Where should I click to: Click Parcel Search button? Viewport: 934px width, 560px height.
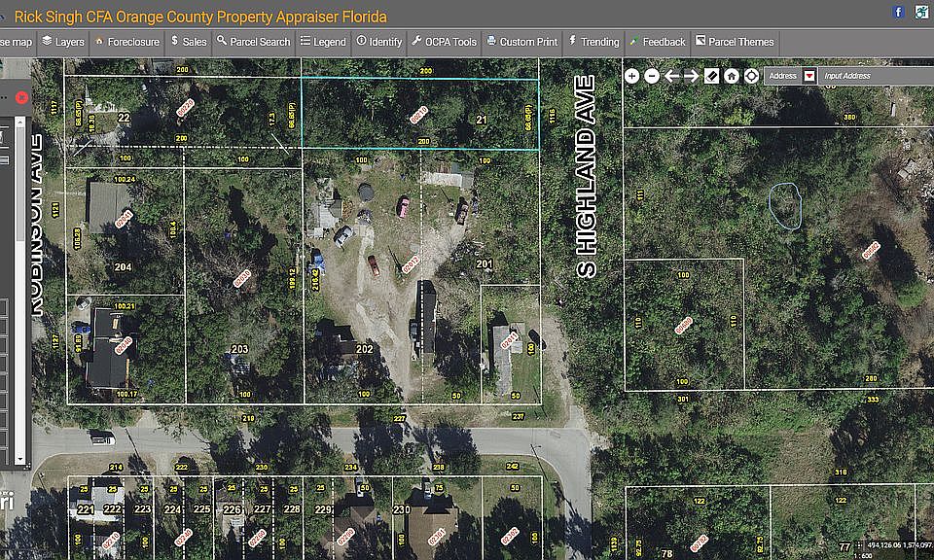(253, 42)
